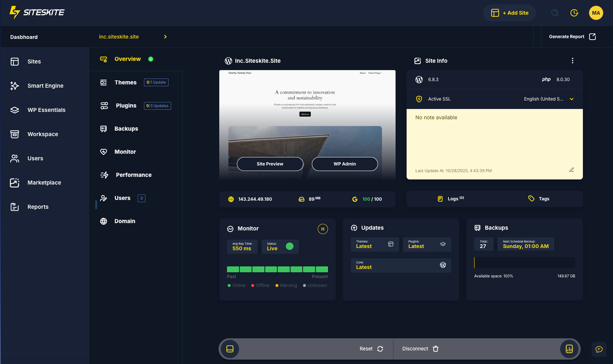Open search from the top bar
The image size is (613, 364).
point(555,13)
